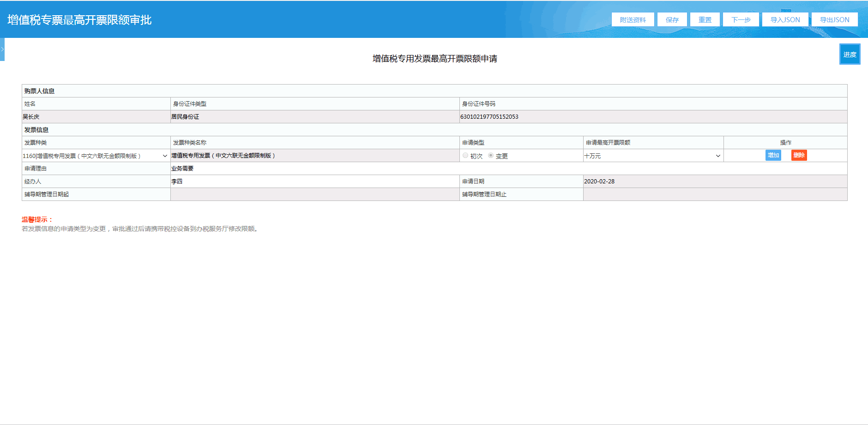The width and height of the screenshot is (868, 425).
Task: Click the 申请理由 input field
Action: pos(508,169)
